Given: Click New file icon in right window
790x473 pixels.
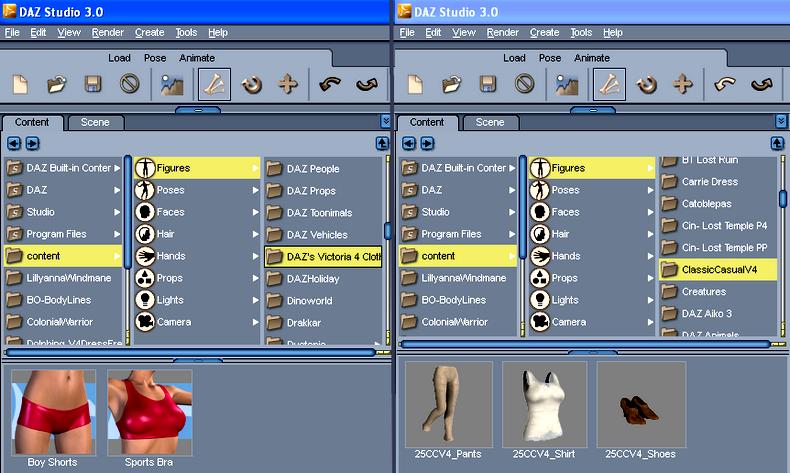Looking at the screenshot, I should (415, 84).
